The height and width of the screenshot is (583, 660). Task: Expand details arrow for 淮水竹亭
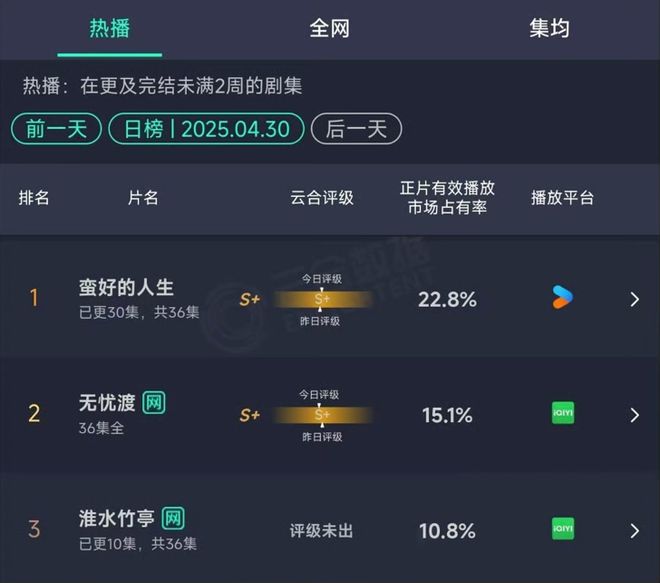click(x=635, y=531)
